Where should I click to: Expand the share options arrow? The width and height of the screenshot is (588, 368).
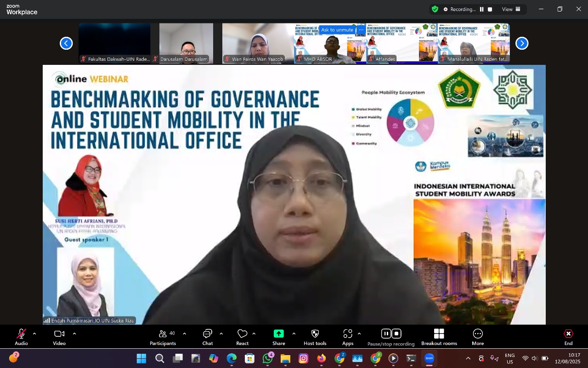point(294,333)
